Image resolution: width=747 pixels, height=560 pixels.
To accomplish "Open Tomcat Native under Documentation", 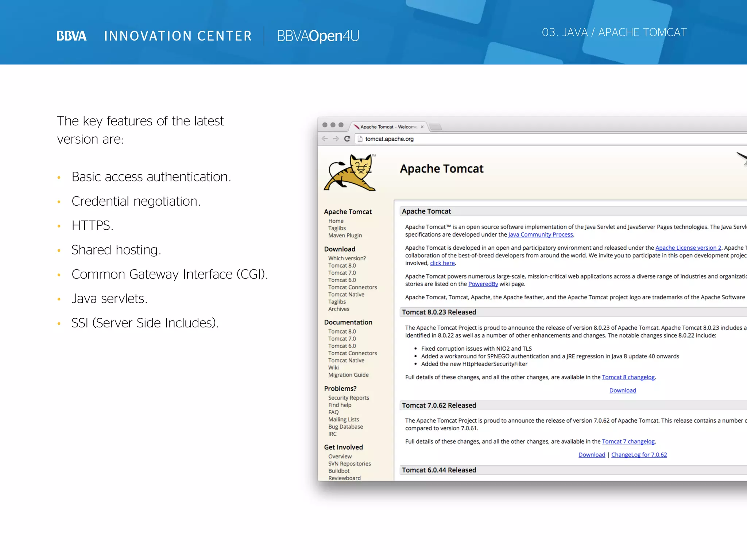I will point(346,360).
